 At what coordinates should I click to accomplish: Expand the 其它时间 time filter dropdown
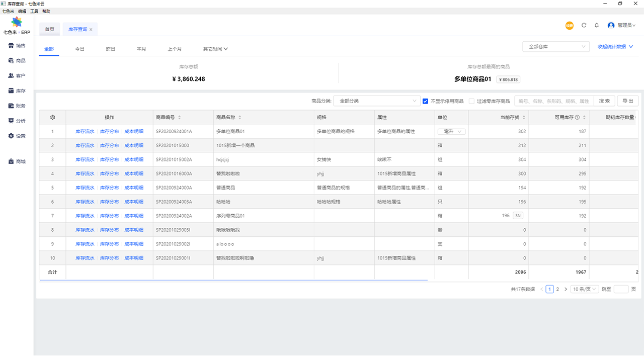click(215, 49)
